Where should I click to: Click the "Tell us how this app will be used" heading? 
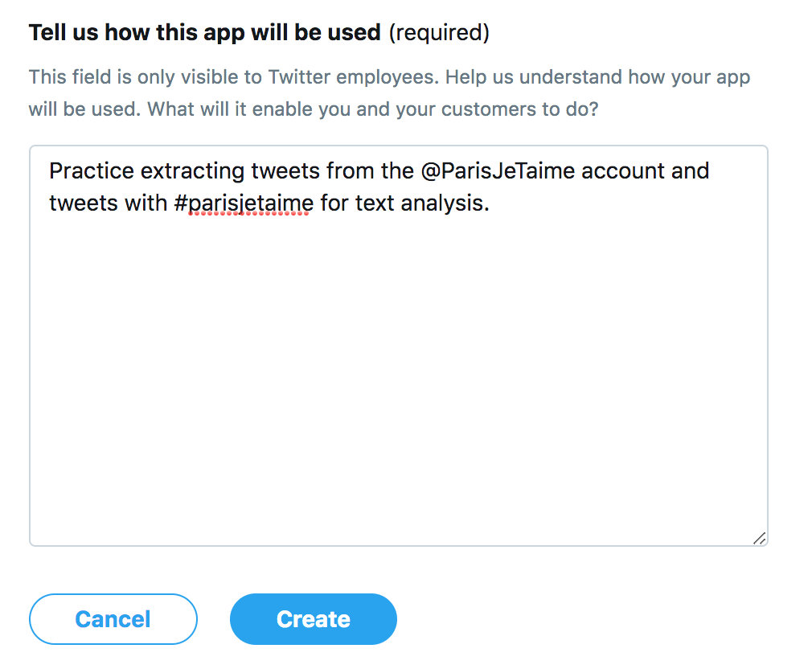point(204,33)
